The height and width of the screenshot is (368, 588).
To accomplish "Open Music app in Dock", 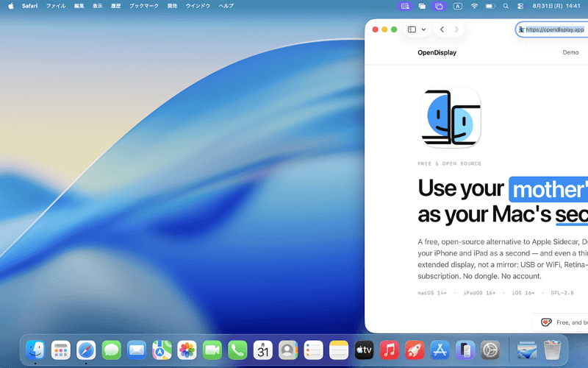I will (x=390, y=350).
